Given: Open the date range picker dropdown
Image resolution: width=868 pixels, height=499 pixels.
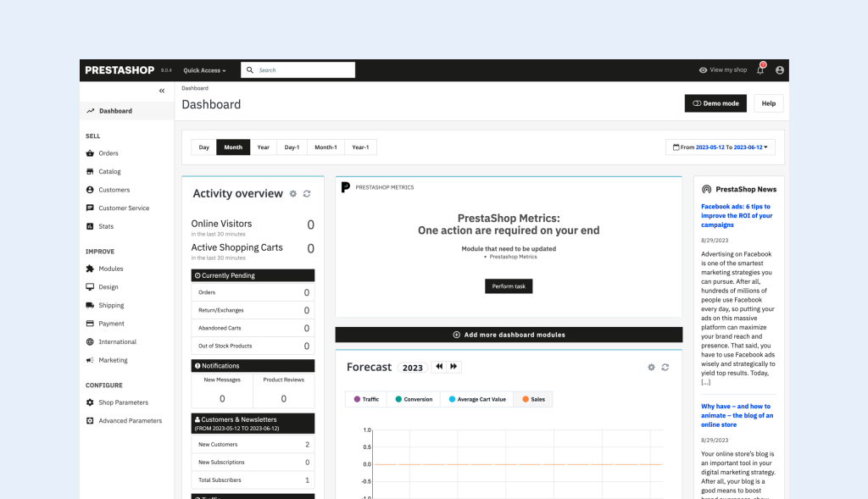Looking at the screenshot, I should click(719, 147).
